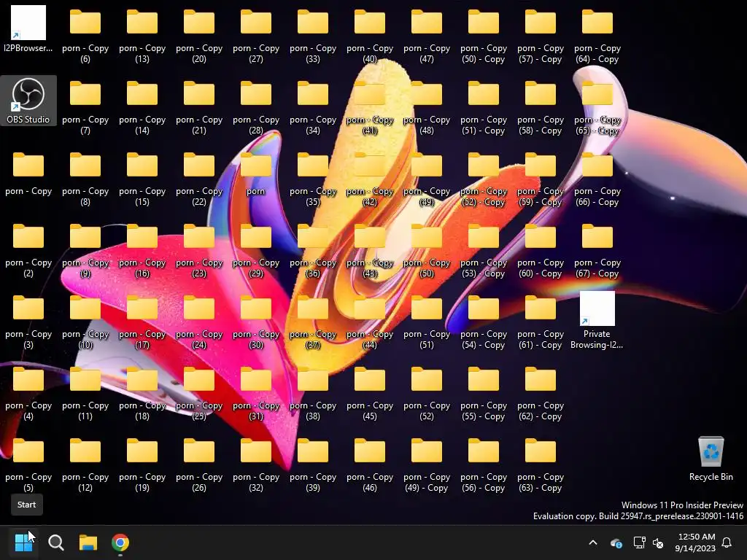Viewport: 747px width, 560px height.
Task: Select folder "porn - Copy (13)"
Action: pyautogui.click(x=142, y=36)
